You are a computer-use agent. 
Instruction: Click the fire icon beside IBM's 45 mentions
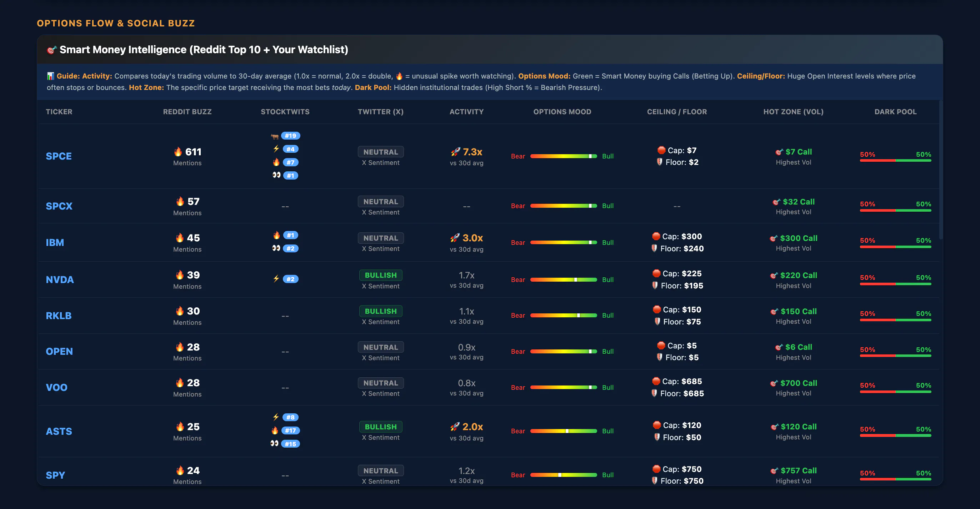[180, 238]
